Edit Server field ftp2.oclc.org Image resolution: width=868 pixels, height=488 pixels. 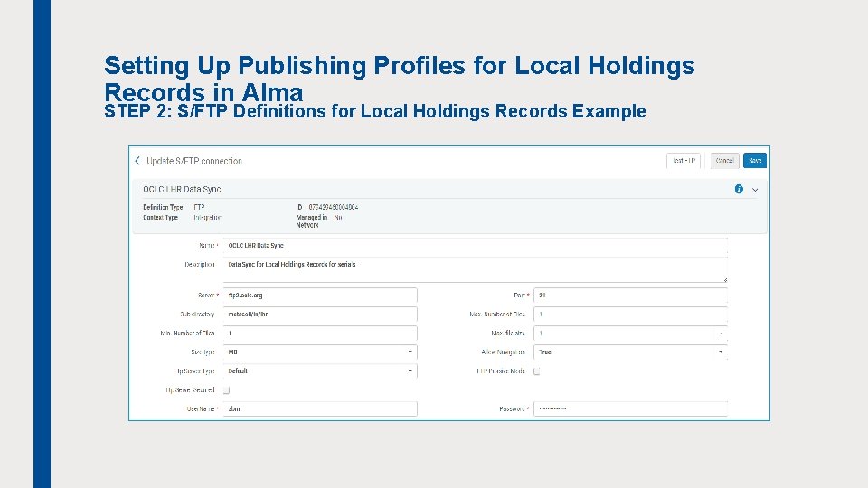[x=320, y=296]
